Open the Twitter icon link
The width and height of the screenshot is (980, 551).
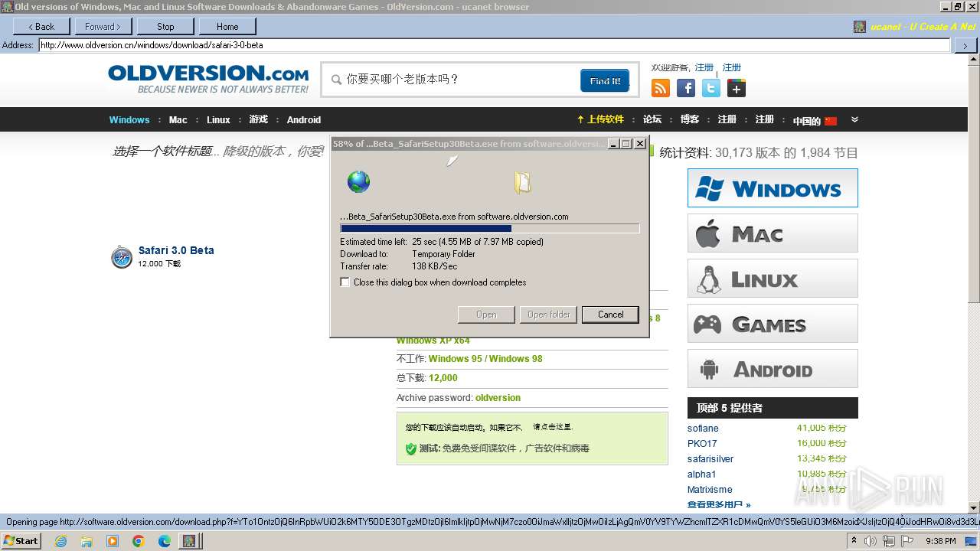point(711,88)
